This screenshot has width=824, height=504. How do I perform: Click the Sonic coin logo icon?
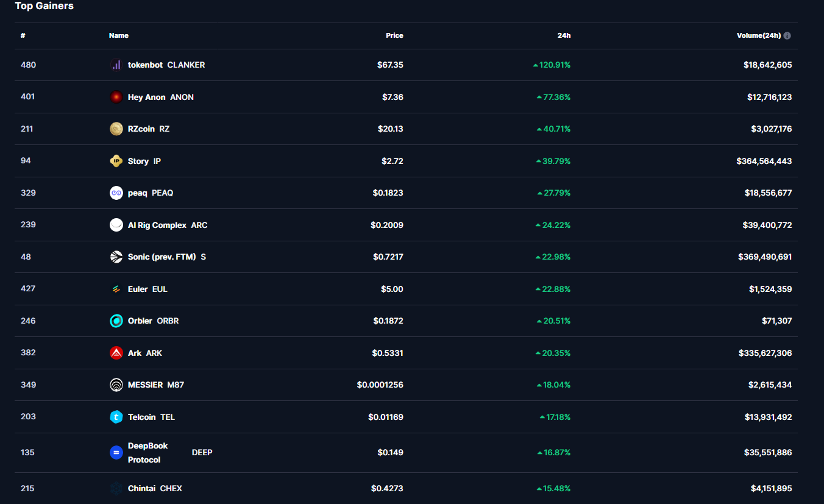[x=116, y=257]
